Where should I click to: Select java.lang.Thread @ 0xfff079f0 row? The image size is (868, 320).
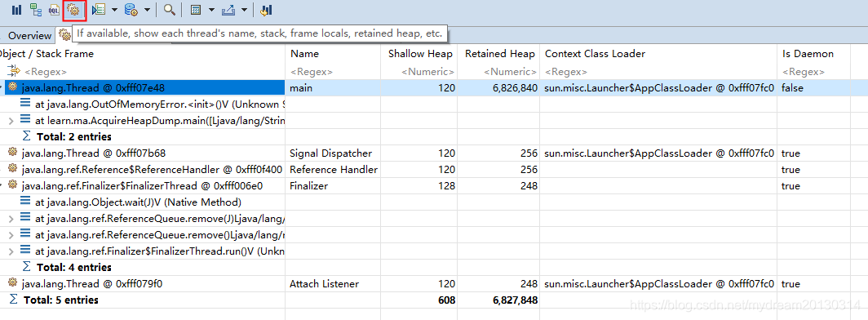pyautogui.click(x=425, y=284)
